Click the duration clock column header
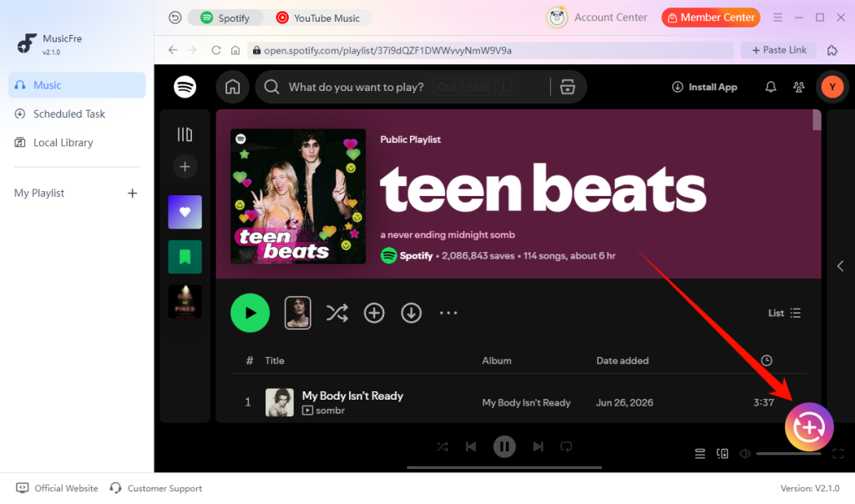Viewport: 855px width, 504px height. pos(766,360)
